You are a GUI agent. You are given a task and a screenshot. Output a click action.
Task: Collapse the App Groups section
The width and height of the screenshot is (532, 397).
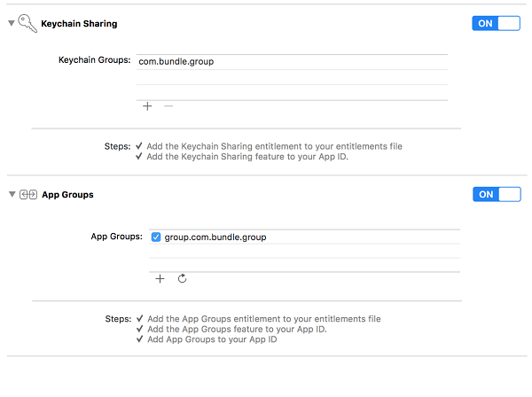pos(11,194)
